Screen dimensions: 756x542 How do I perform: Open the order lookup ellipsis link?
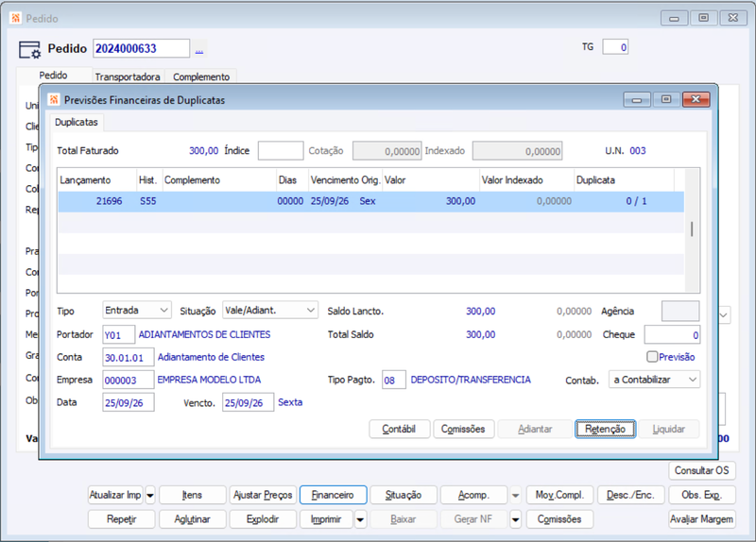pyautogui.click(x=199, y=50)
